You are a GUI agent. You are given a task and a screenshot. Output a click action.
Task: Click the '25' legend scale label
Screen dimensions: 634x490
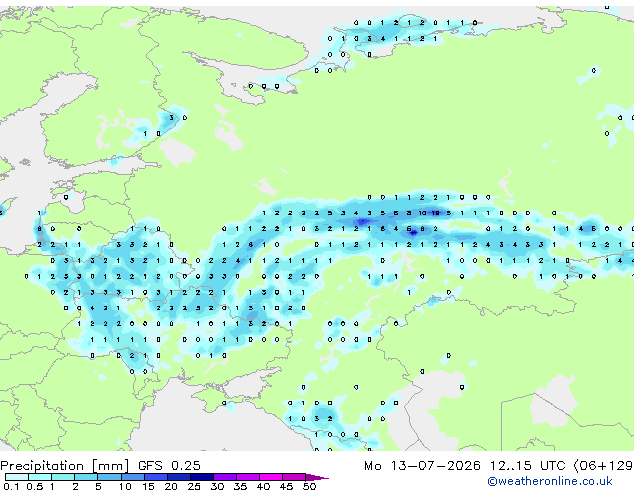point(194,486)
